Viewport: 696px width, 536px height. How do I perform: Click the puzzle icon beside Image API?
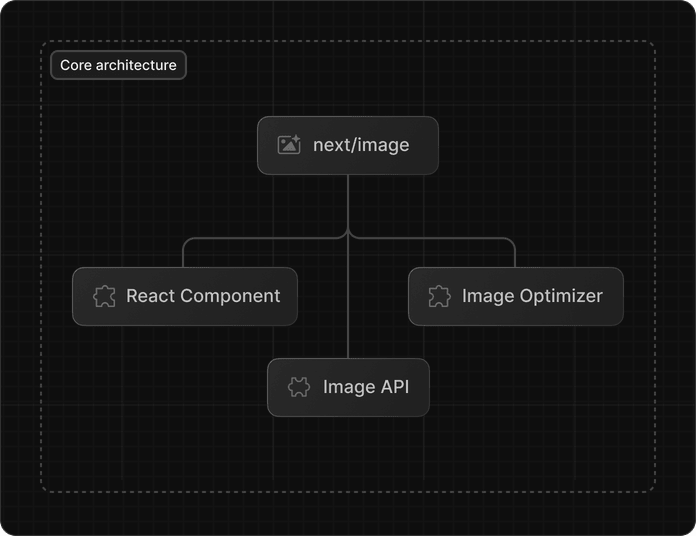[299, 387]
